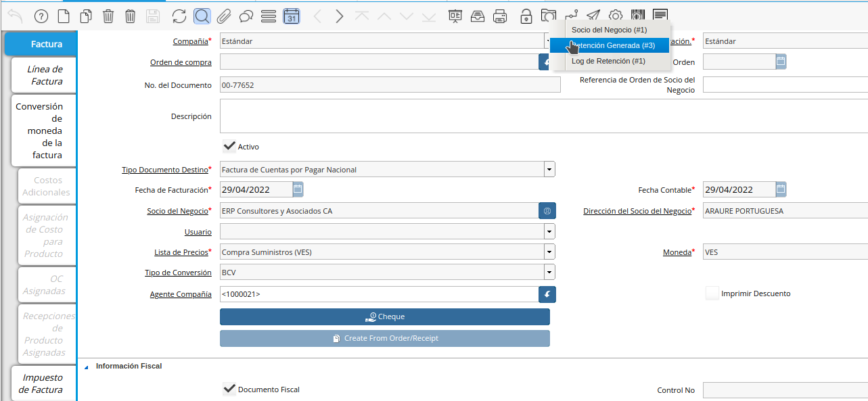This screenshot has height=401, width=868.
Task: Click the padlock record lock icon
Action: (526, 16)
